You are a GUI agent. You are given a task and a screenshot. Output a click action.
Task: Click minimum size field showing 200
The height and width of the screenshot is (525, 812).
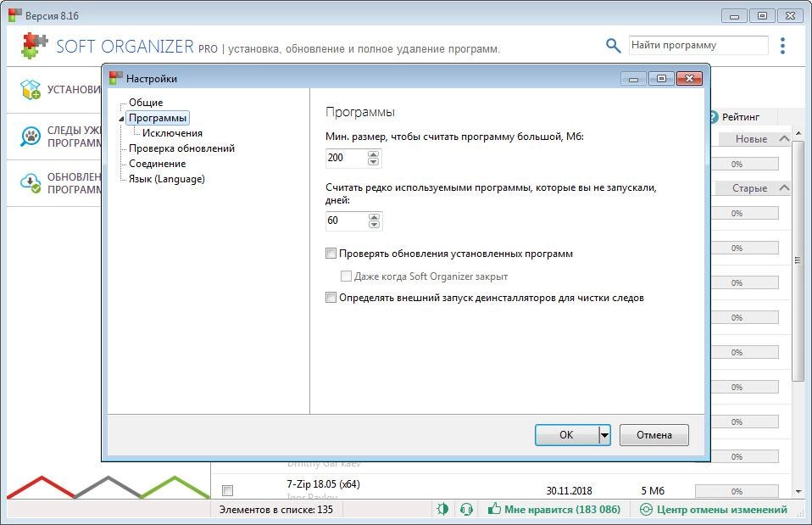click(347, 158)
